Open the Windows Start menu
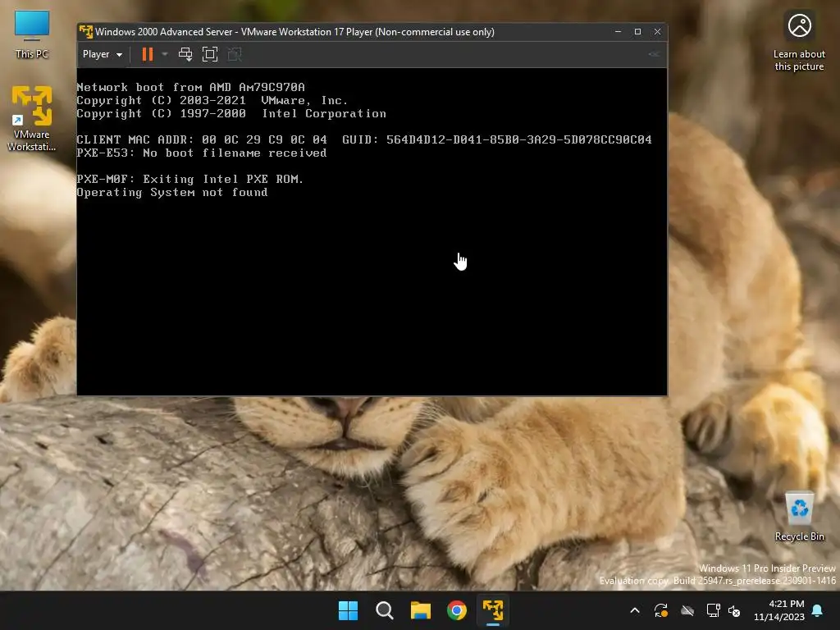The width and height of the screenshot is (840, 630). (348, 610)
